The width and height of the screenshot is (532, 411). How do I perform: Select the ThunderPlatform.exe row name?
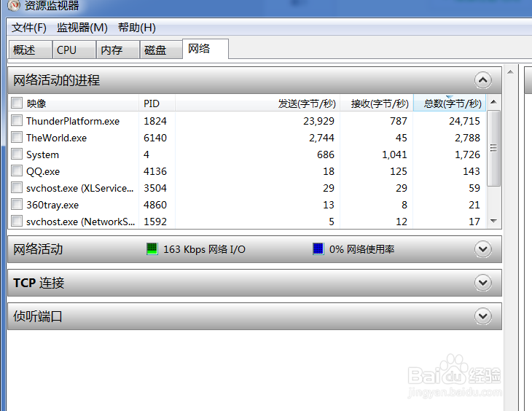(73, 121)
